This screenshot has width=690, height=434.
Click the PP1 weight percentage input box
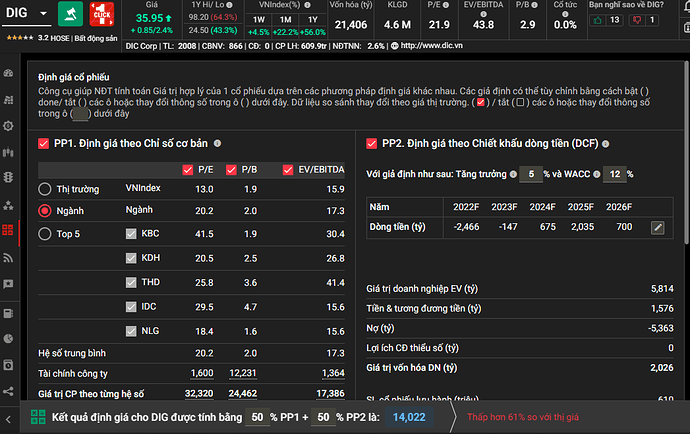(x=257, y=417)
